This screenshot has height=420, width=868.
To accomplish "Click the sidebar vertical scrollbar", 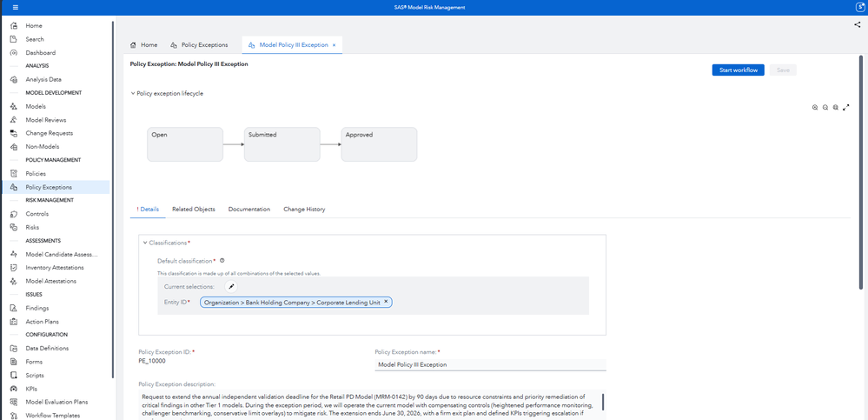I will click(x=113, y=199).
